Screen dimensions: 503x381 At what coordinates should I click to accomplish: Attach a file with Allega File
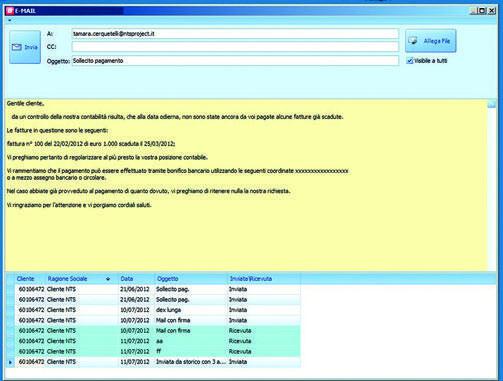[x=431, y=41]
